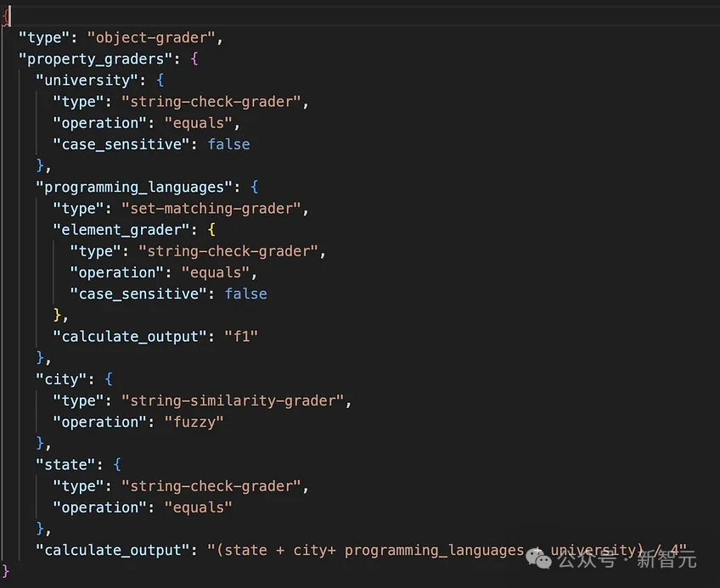Click the "property_graders" key
Image resolution: width=720 pixels, height=588 pixels.
click(95, 59)
